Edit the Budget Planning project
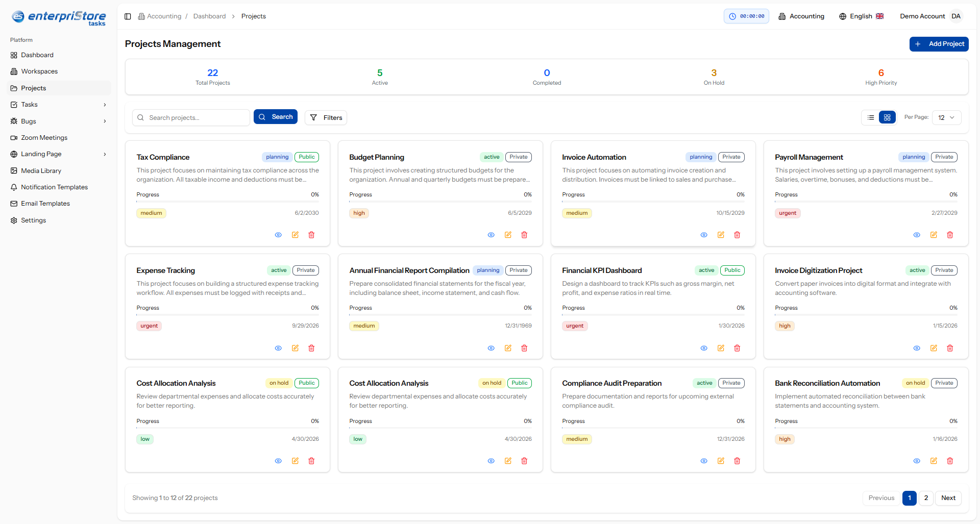The height and width of the screenshot is (524, 980). [x=508, y=235]
